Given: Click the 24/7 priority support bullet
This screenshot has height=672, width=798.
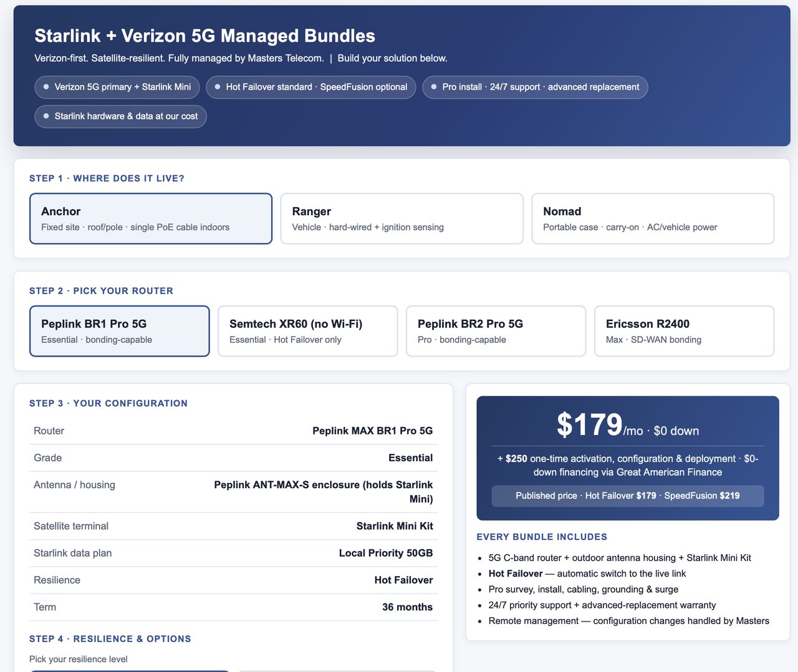Looking at the screenshot, I should coord(602,605).
